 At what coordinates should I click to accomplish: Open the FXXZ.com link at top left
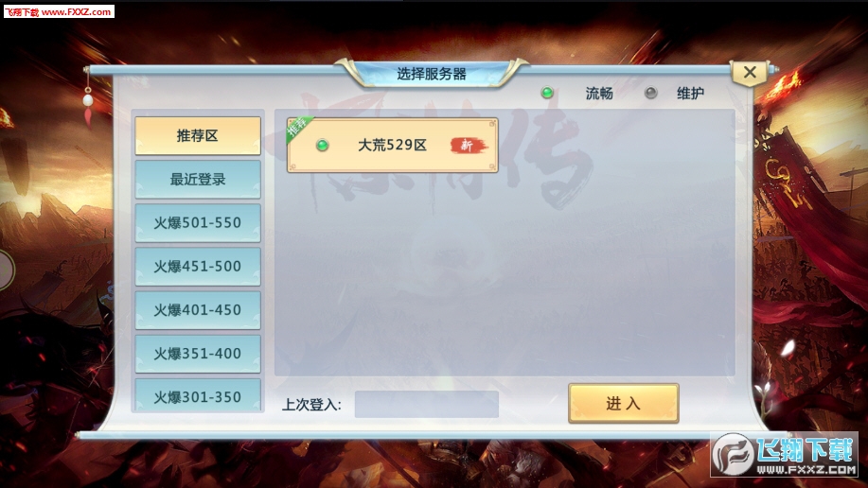pyautogui.click(x=59, y=11)
